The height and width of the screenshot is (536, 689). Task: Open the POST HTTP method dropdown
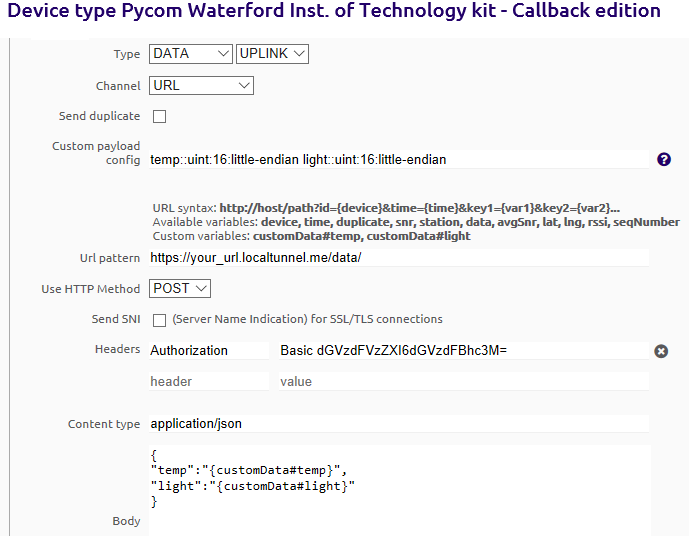pyautogui.click(x=180, y=289)
